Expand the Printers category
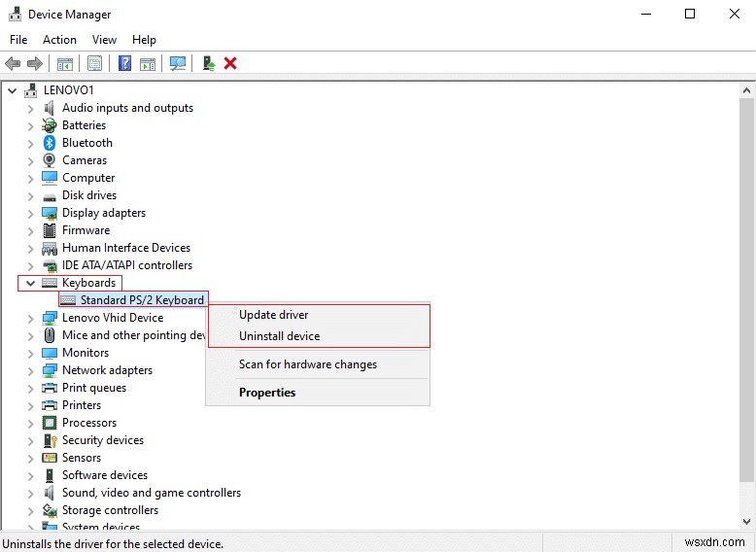 pos(30,405)
